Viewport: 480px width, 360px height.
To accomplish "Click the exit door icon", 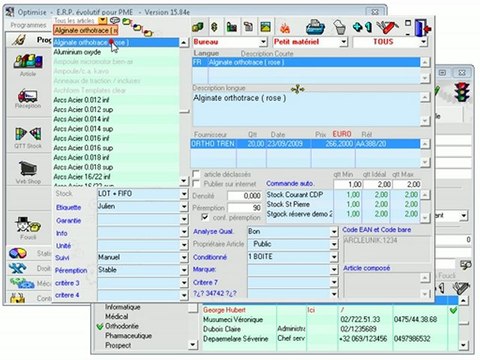I will point(423,28).
